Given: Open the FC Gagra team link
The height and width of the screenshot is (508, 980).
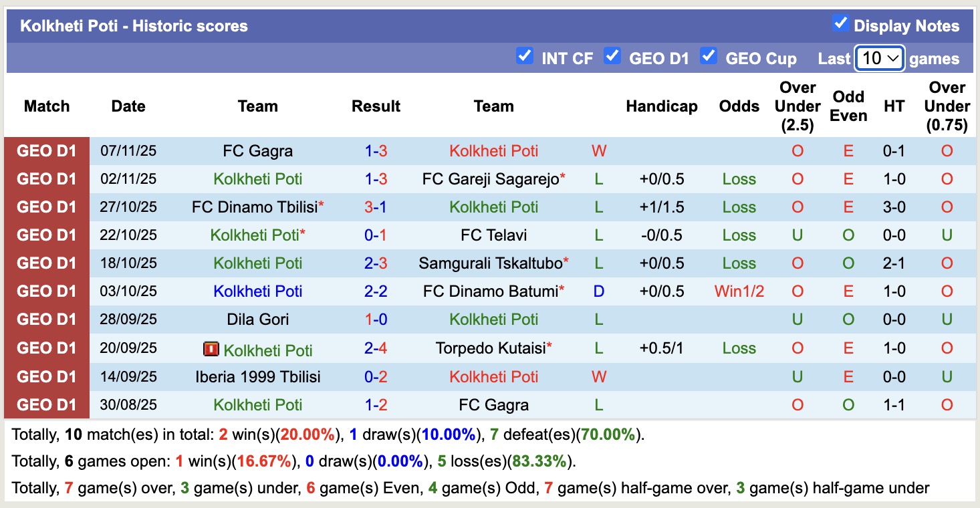Looking at the screenshot, I should [x=258, y=150].
